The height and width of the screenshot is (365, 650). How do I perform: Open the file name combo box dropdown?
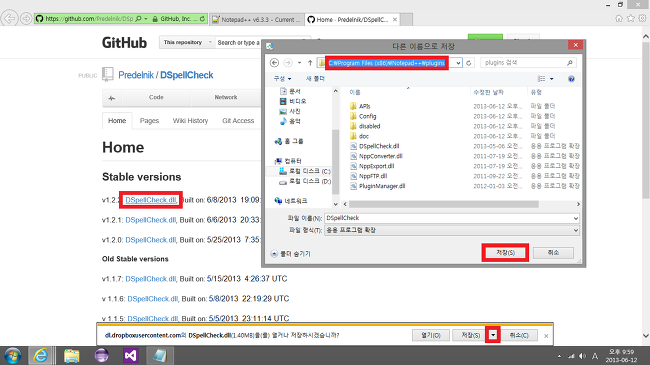pos(576,218)
